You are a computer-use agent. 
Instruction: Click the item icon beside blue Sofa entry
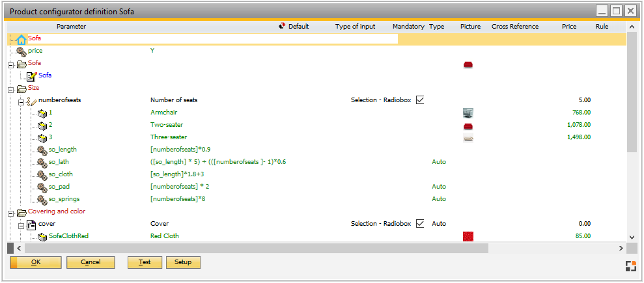point(33,76)
